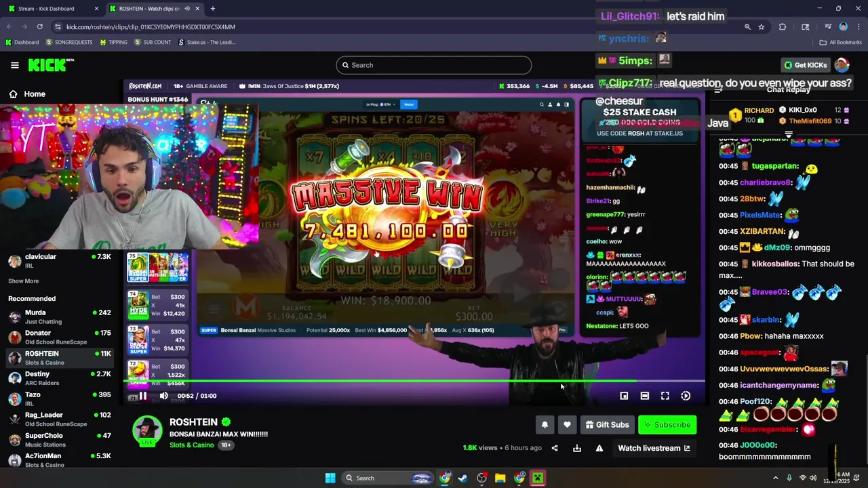Open the Kick hamburger sidebar menu
The image size is (868, 488).
point(15,65)
